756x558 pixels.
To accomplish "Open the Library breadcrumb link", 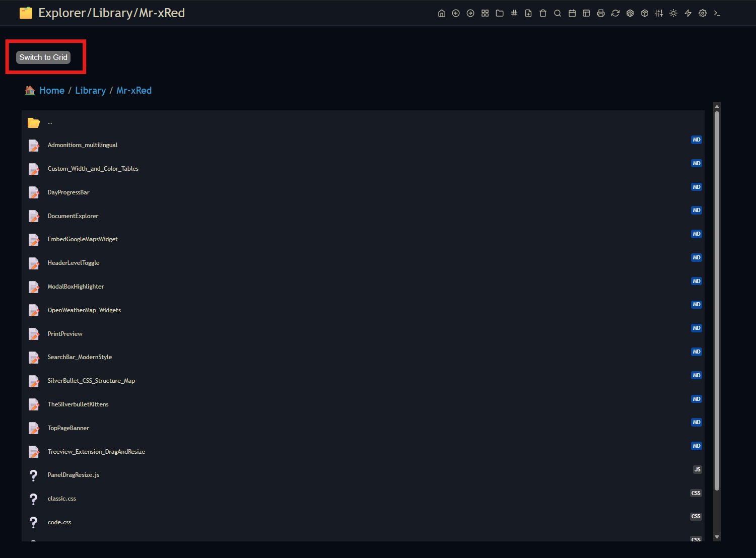I will click(91, 91).
